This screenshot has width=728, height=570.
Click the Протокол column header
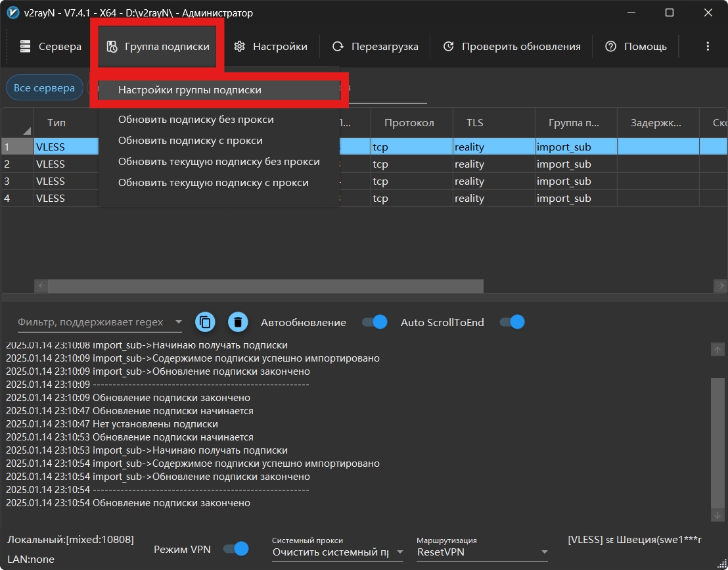[409, 123]
